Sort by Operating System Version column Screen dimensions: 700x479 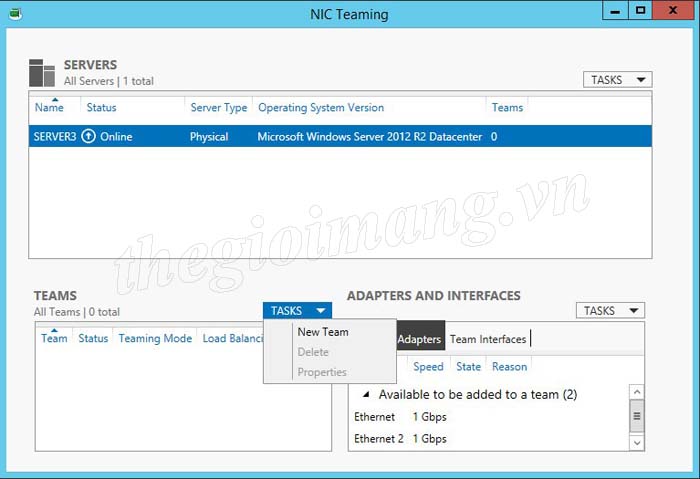(321, 108)
